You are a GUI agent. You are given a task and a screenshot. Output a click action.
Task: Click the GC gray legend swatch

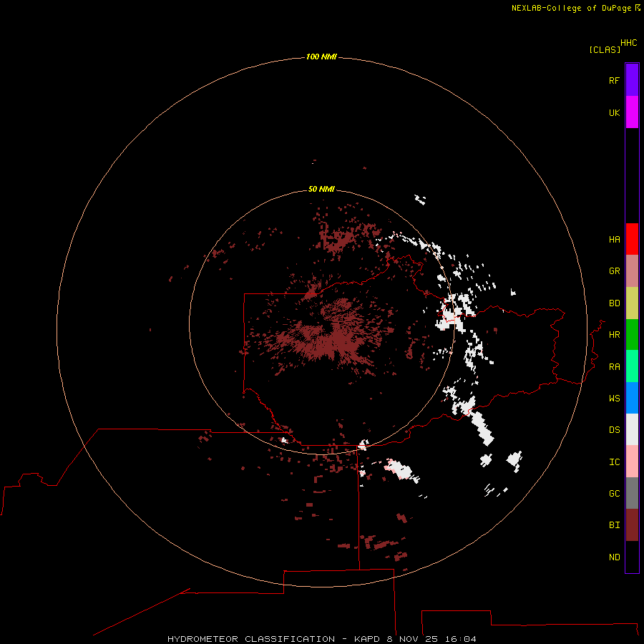[x=632, y=493]
